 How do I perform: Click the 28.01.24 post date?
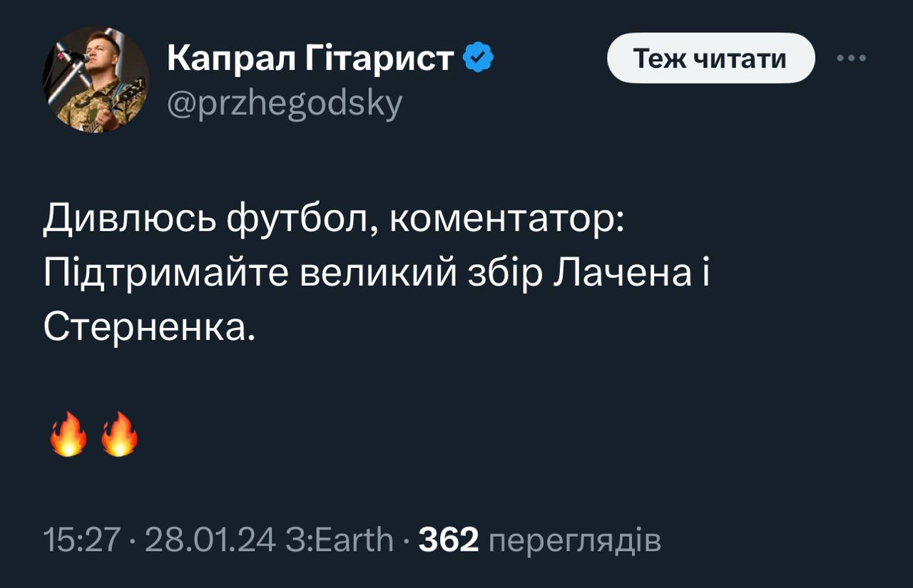click(210, 540)
